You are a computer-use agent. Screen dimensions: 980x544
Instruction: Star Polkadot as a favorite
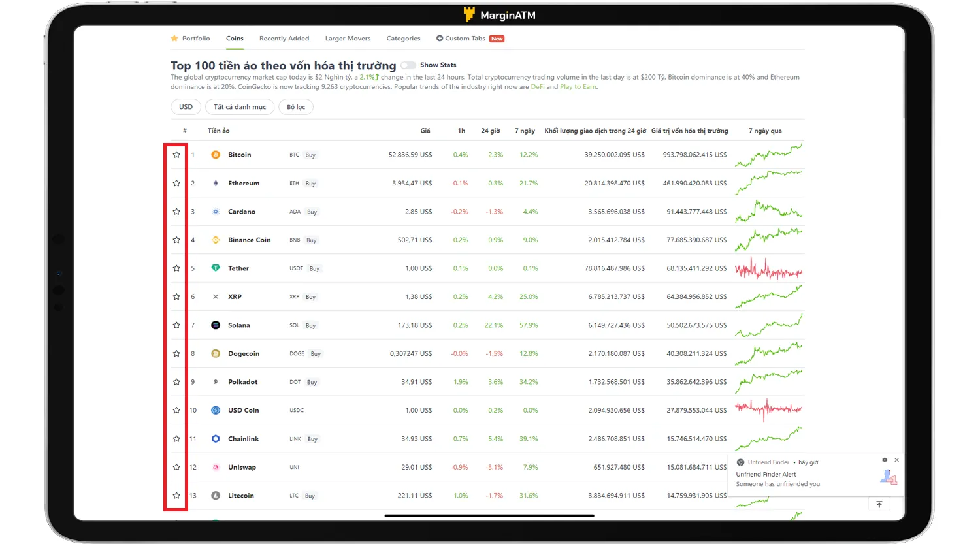pyautogui.click(x=176, y=382)
